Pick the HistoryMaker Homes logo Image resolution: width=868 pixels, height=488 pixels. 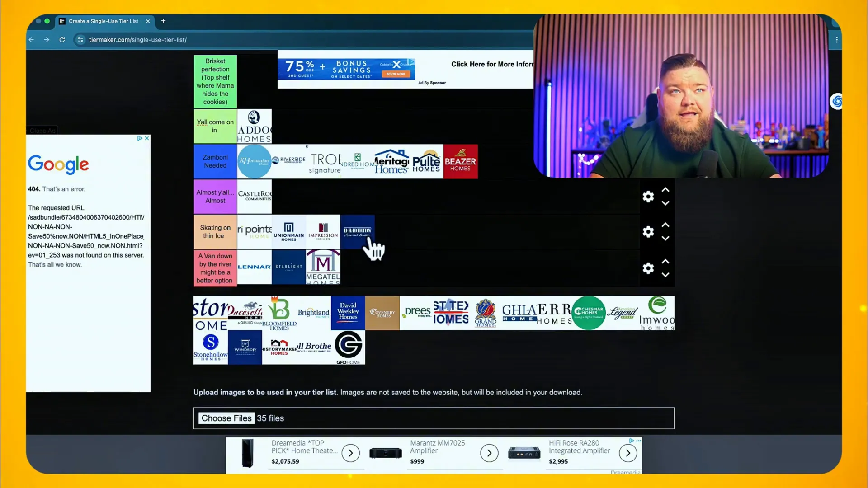coord(279,347)
